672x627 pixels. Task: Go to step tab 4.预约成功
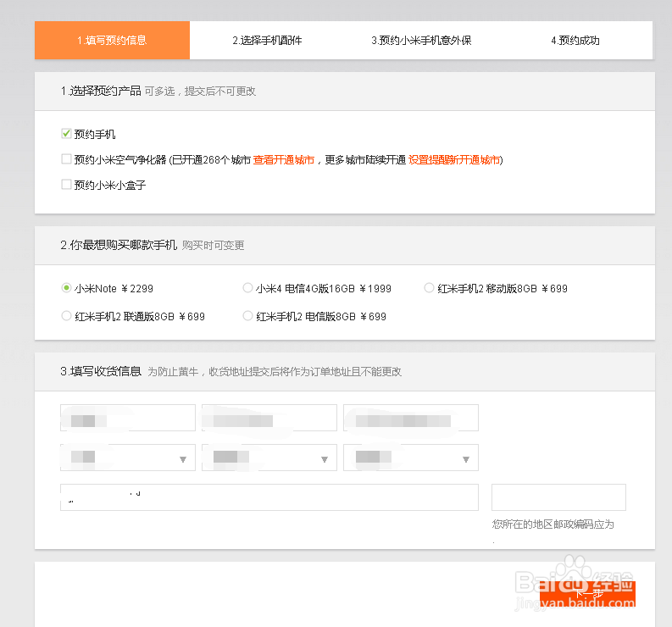click(575, 41)
